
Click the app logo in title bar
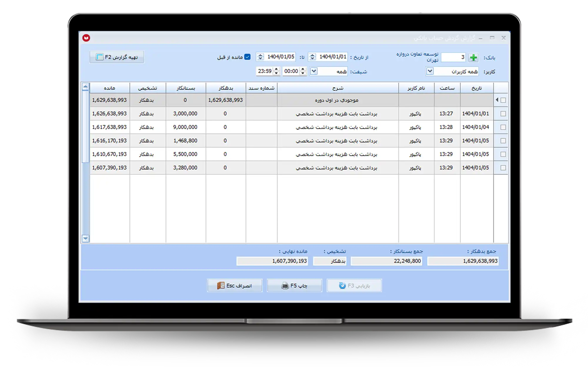[86, 38]
